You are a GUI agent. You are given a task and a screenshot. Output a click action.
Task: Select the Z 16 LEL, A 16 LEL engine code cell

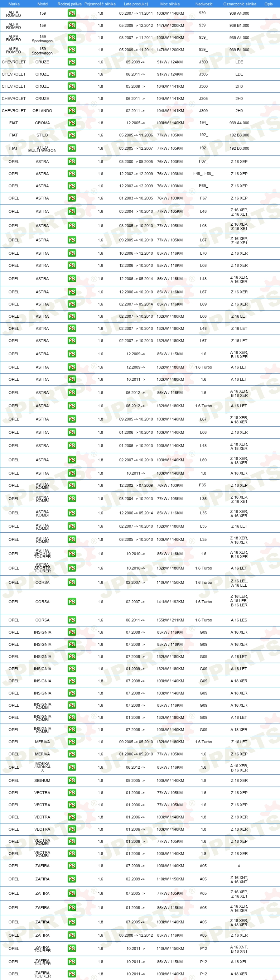click(x=239, y=582)
